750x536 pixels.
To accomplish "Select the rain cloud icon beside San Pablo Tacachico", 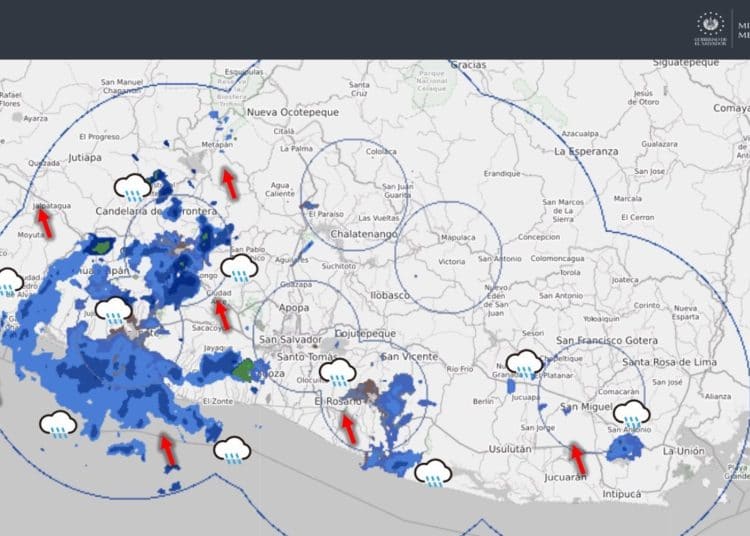I will (x=240, y=268).
